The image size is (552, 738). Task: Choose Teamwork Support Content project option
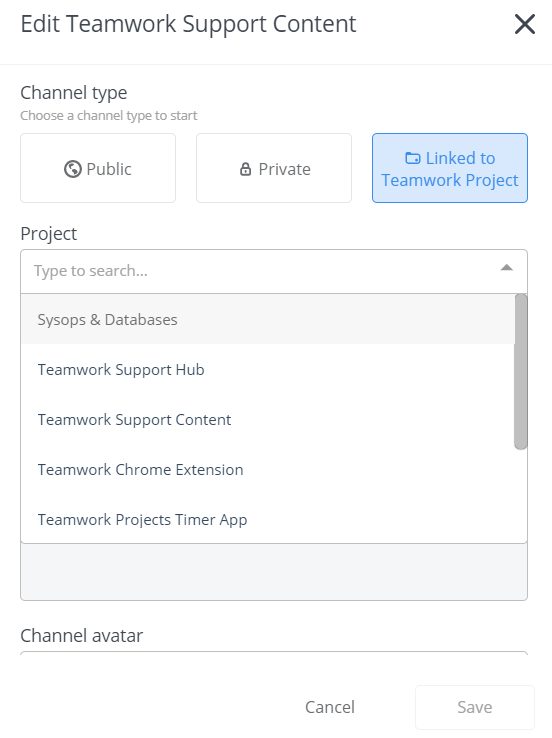(268, 419)
